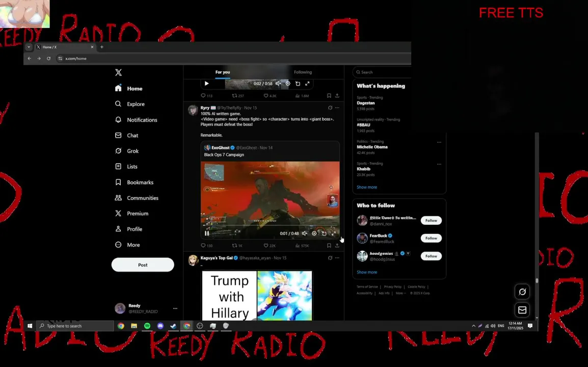Share the post with 4.3K likes
This screenshot has height=367, width=588.
[x=337, y=96]
